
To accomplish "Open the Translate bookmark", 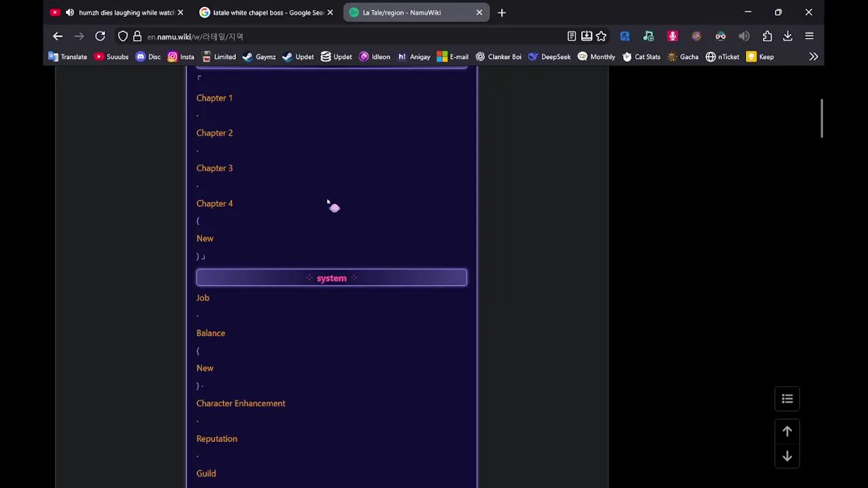I will point(68,57).
